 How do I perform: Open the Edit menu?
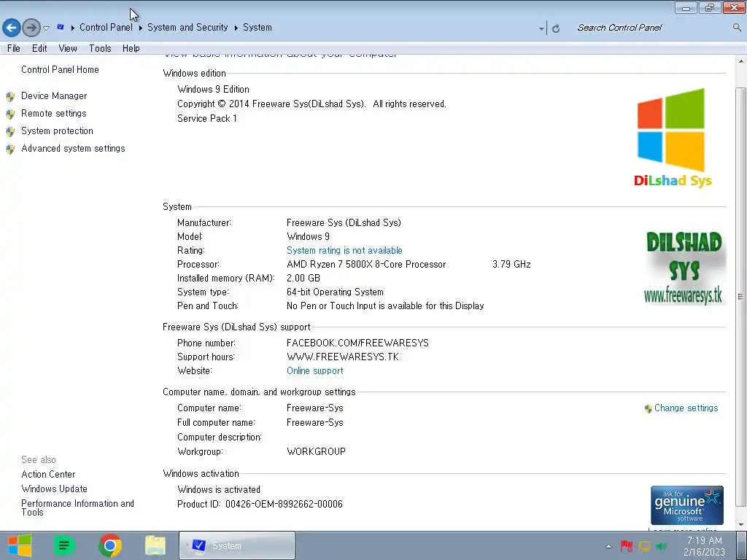tap(39, 48)
